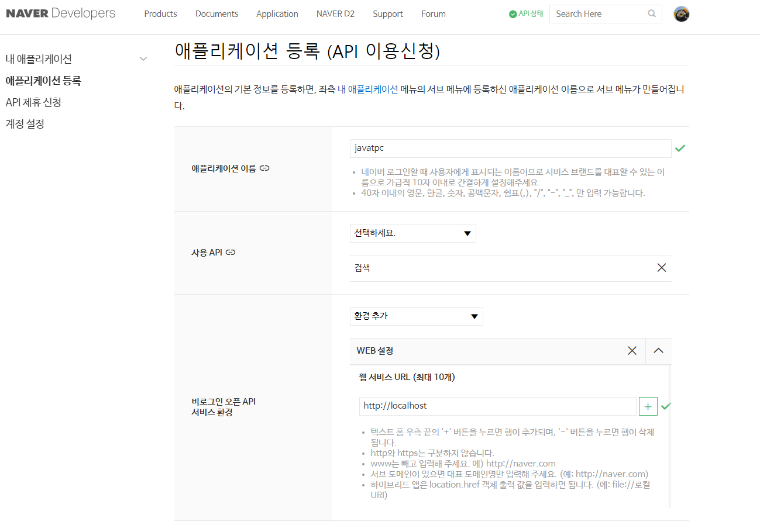Open the Documents menu
760x532 pixels.
point(217,14)
